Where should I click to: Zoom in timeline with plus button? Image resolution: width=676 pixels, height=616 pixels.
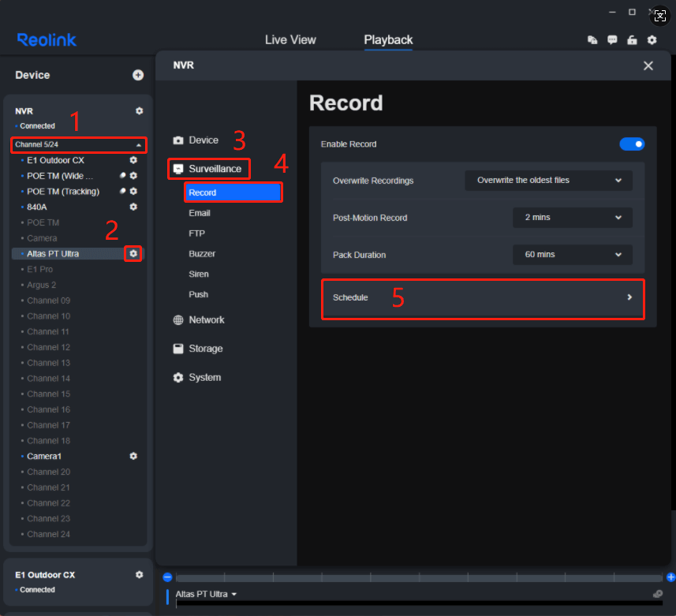tap(670, 577)
